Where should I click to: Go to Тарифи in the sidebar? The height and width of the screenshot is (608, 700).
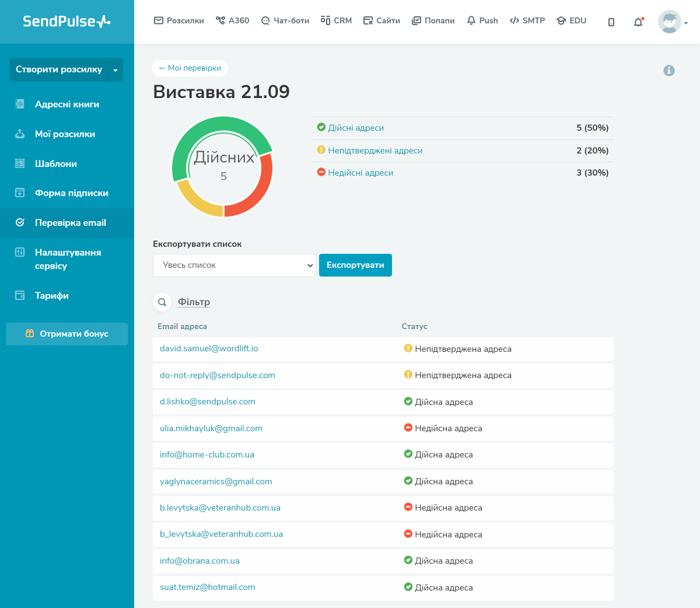click(51, 296)
